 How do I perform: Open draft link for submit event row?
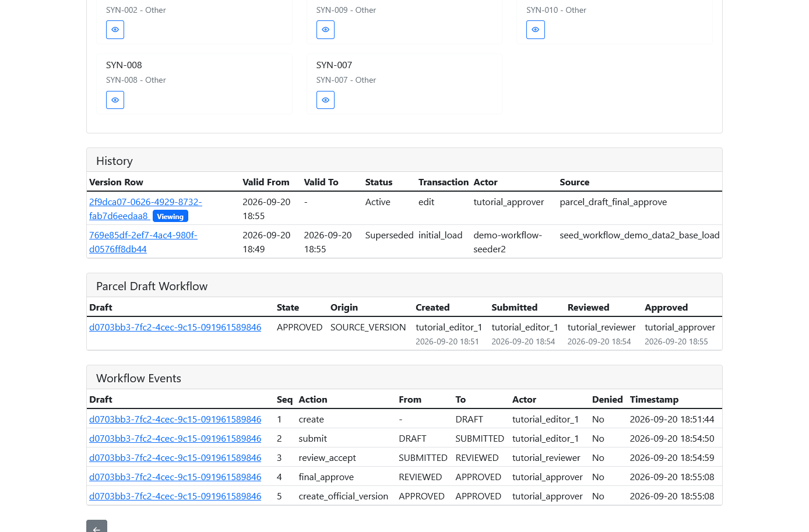pos(175,439)
